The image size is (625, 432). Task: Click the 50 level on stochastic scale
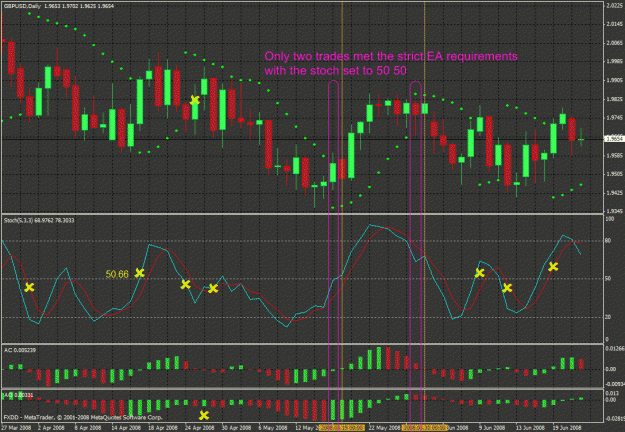point(608,278)
